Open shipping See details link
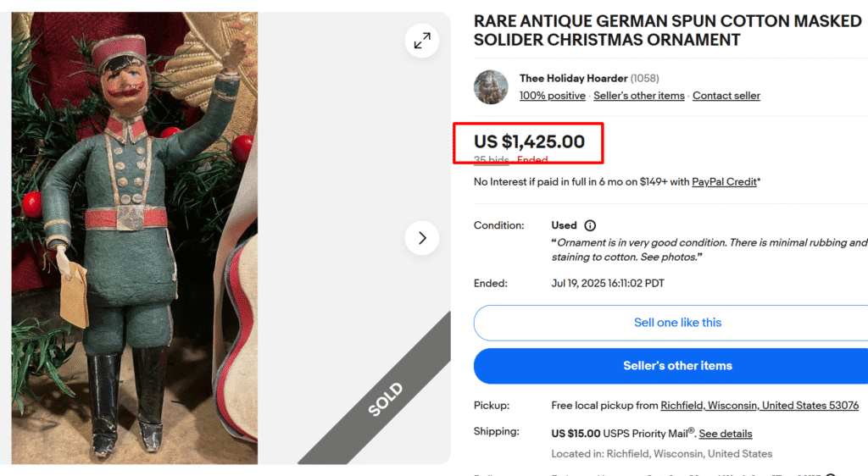This screenshot has height=476, width=868. click(726, 434)
